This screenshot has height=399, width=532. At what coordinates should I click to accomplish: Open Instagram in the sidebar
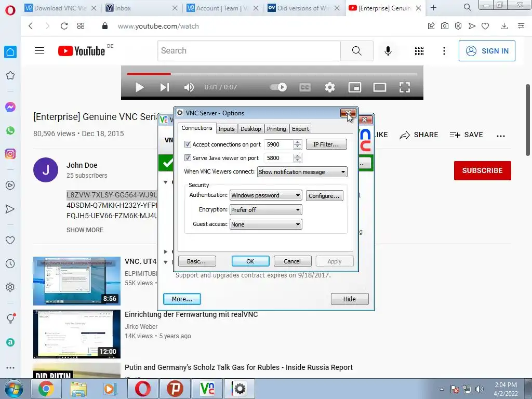click(x=10, y=154)
